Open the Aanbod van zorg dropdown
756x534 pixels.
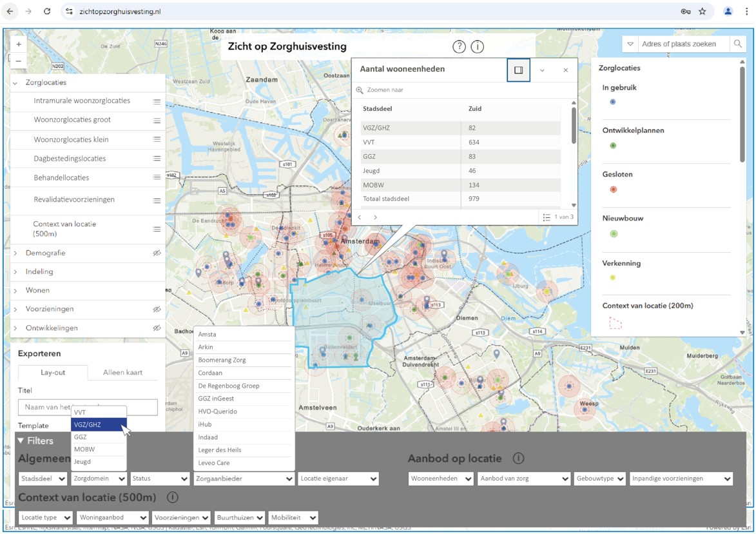pos(524,479)
